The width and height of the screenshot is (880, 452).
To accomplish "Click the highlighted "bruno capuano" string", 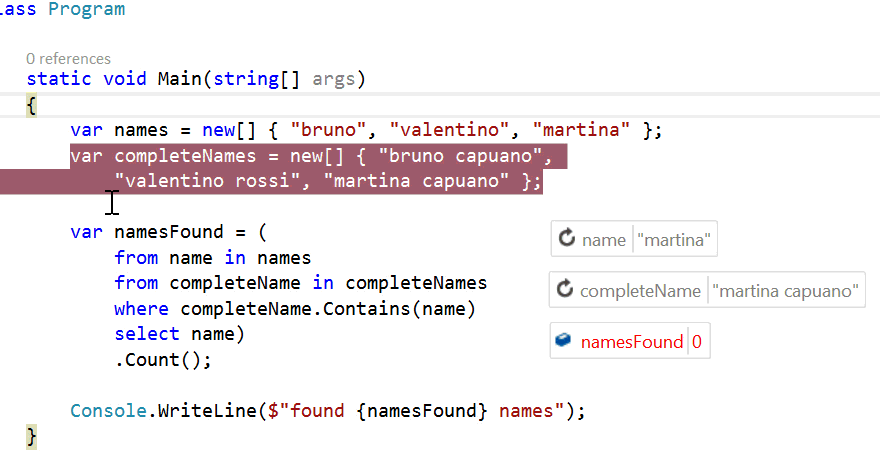I will (x=470, y=156).
